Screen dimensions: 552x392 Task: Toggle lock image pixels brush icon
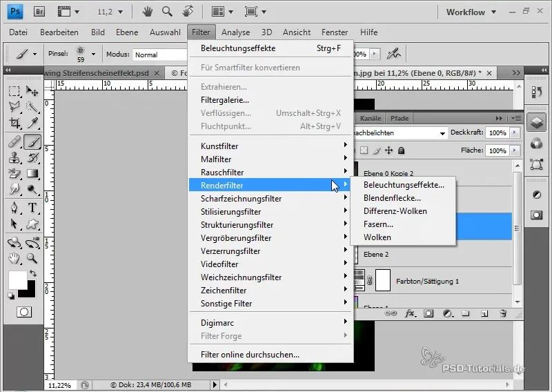click(377, 150)
